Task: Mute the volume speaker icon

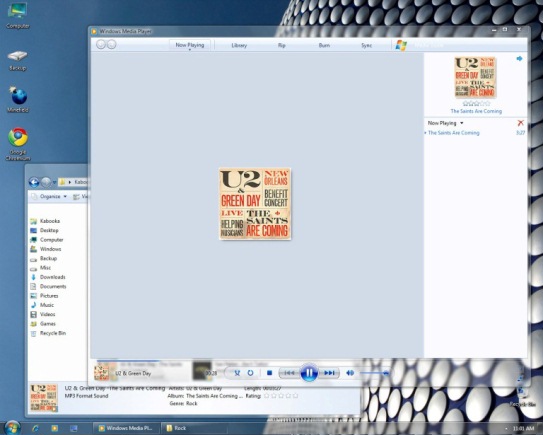Action: (350, 373)
